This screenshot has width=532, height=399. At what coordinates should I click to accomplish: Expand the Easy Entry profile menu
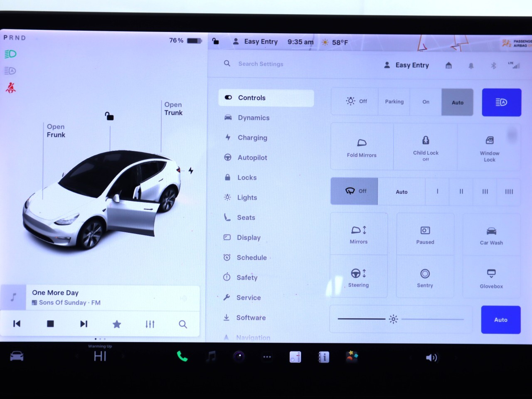[407, 65]
